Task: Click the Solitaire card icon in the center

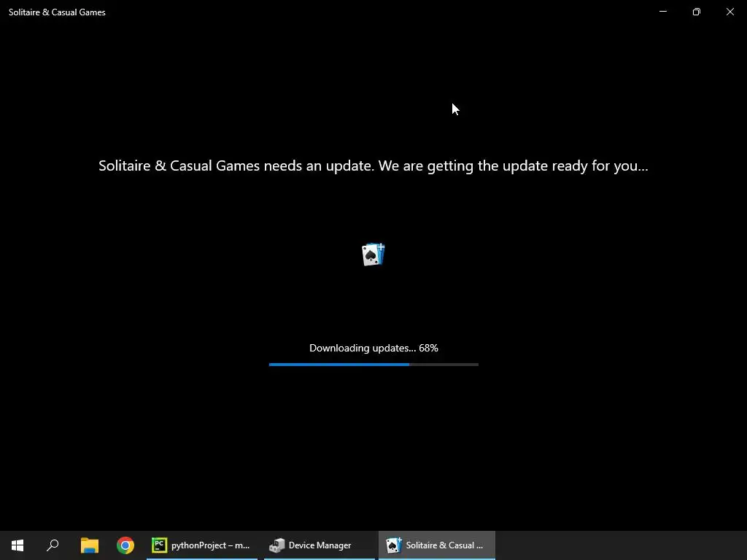Action: (373, 254)
